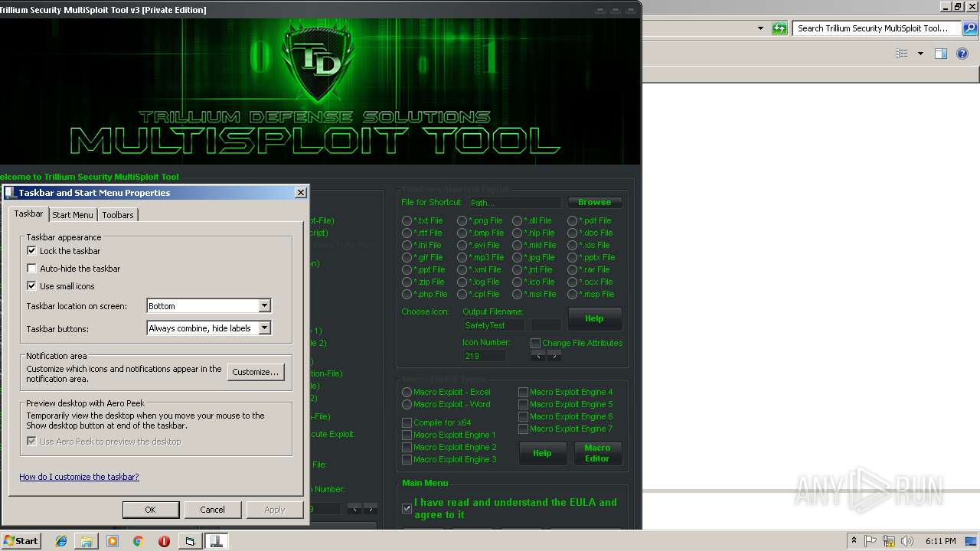980x551 pixels.
Task: Select the *.rar File radio option
Action: (x=572, y=269)
